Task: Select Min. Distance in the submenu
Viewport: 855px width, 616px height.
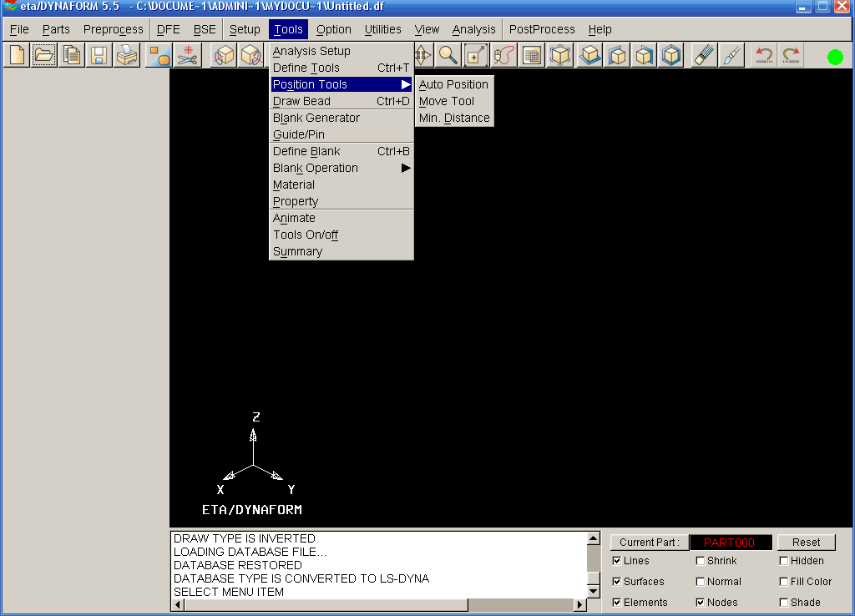Action: tap(454, 119)
